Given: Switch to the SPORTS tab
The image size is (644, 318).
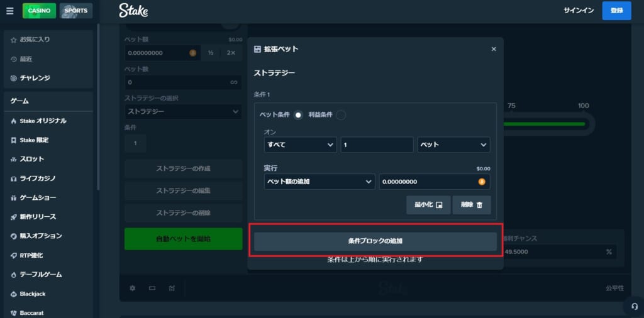Looking at the screenshot, I should (x=76, y=11).
